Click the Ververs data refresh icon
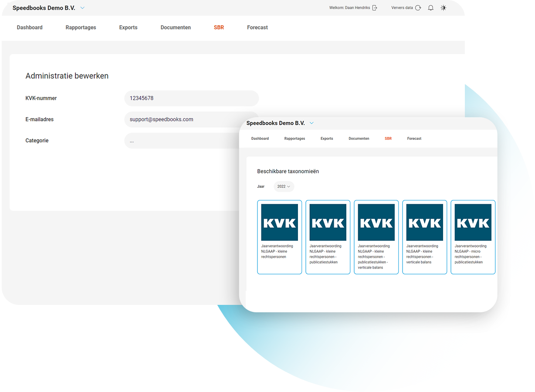Viewport: 535px width, 392px height. (418, 8)
